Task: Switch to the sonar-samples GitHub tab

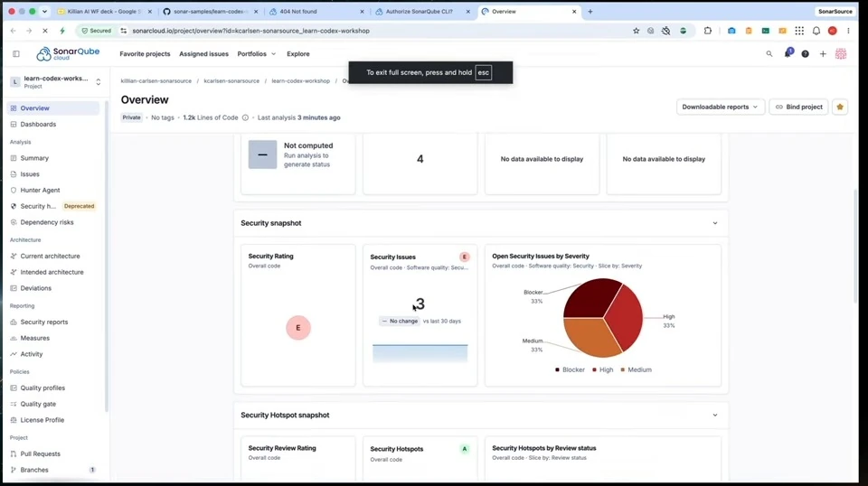Action: click(211, 11)
